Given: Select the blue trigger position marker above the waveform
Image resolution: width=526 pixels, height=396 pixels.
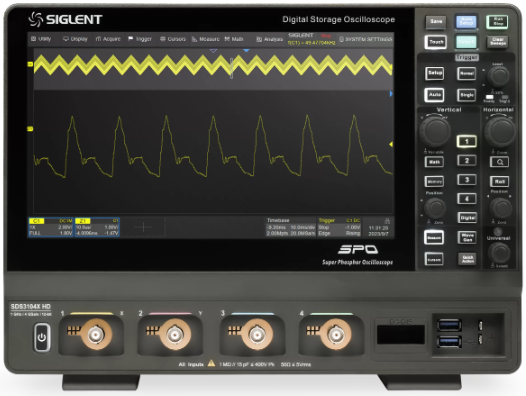Looking at the screenshot, I should (x=246, y=50).
